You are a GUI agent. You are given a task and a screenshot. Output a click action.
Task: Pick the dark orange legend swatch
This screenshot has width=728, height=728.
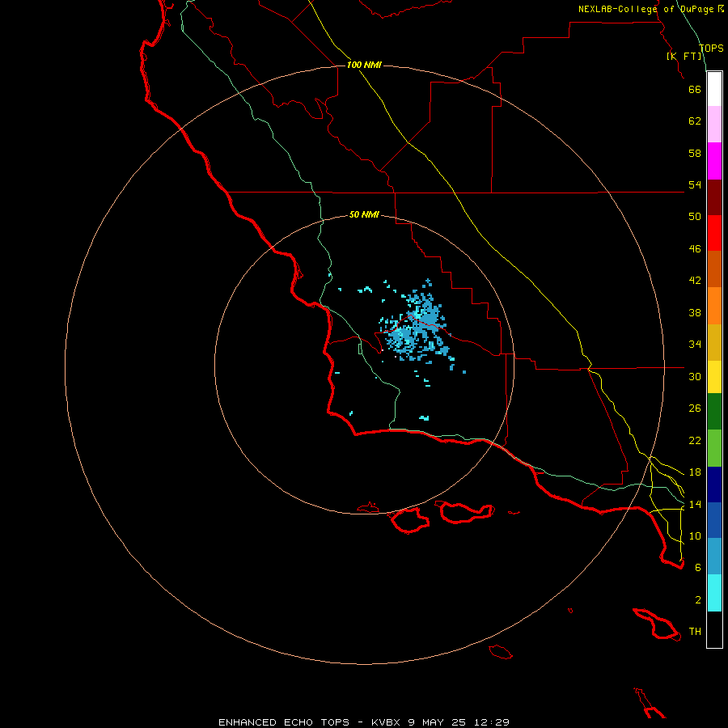pos(714,269)
